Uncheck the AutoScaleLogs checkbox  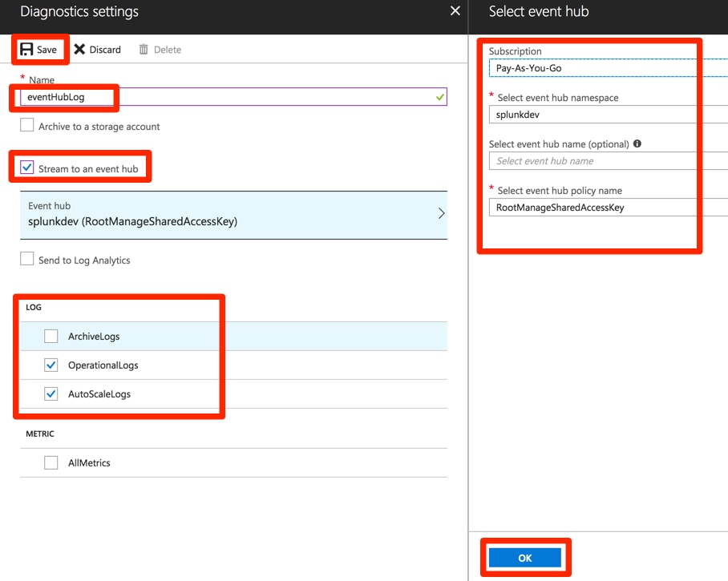click(51, 394)
